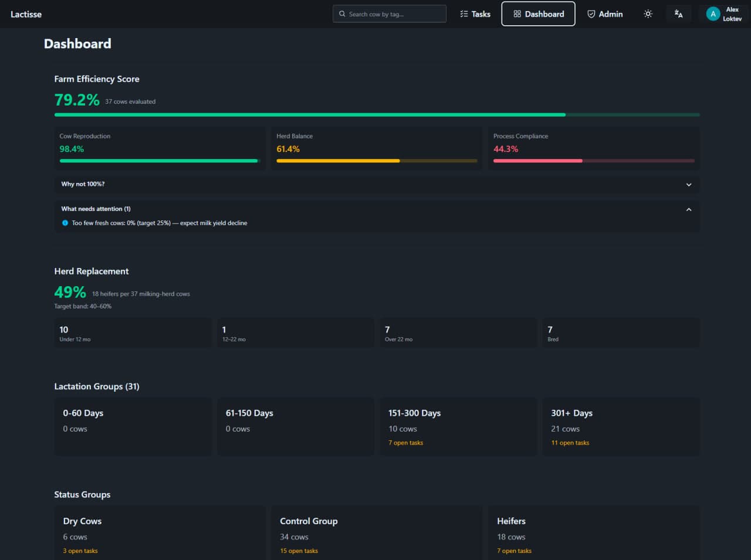751x560 pixels.
Task: Open the Alex Loktev account menu
Action: (x=724, y=14)
